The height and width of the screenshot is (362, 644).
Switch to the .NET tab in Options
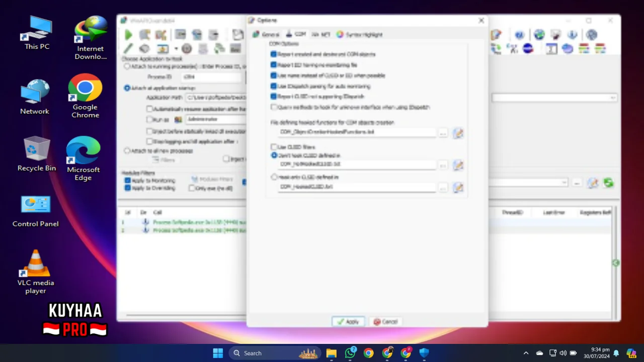pos(321,34)
